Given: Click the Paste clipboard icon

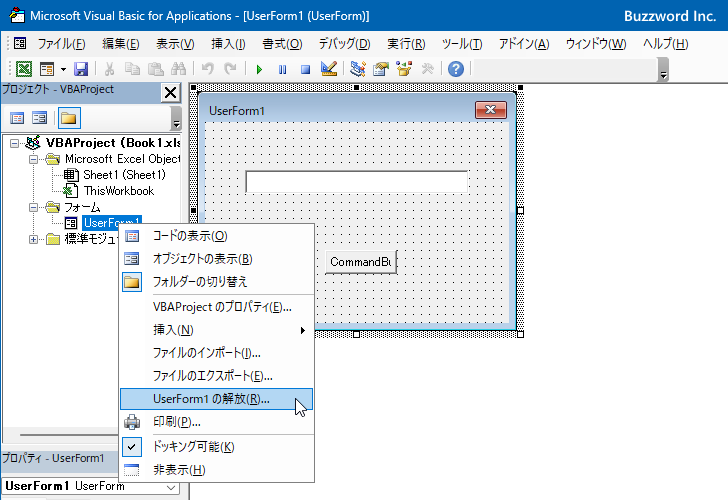Looking at the screenshot, I should pos(156,69).
